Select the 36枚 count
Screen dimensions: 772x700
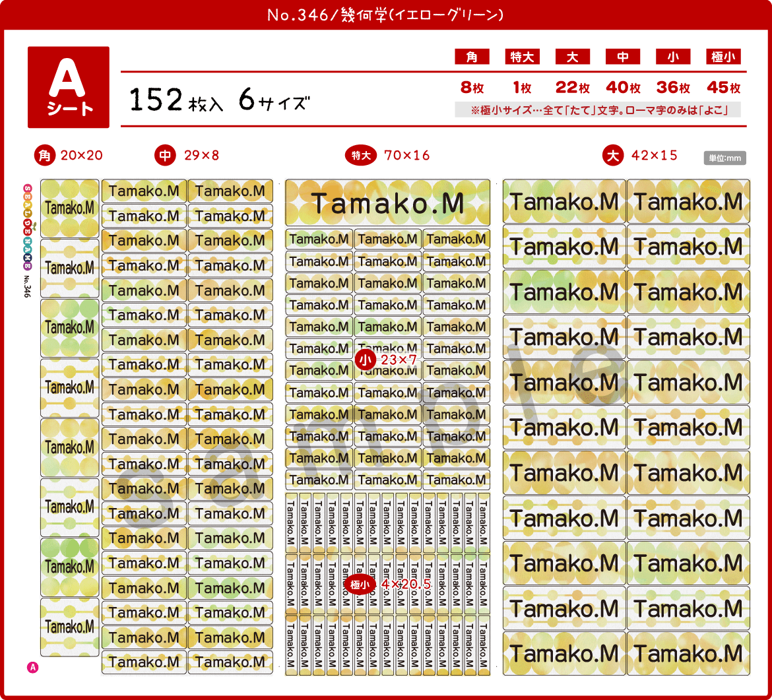[x=673, y=88]
